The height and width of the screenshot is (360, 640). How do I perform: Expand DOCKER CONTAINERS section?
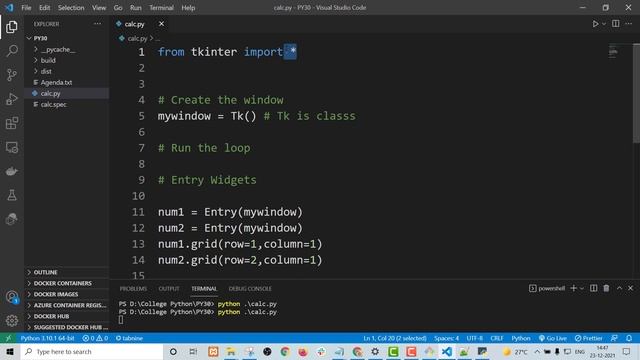[x=67, y=283]
